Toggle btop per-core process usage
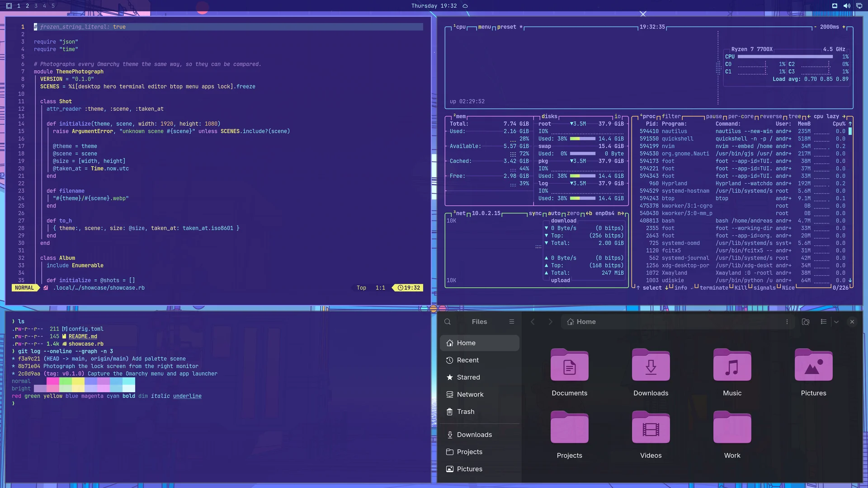This screenshot has height=488, width=868. pos(741,117)
